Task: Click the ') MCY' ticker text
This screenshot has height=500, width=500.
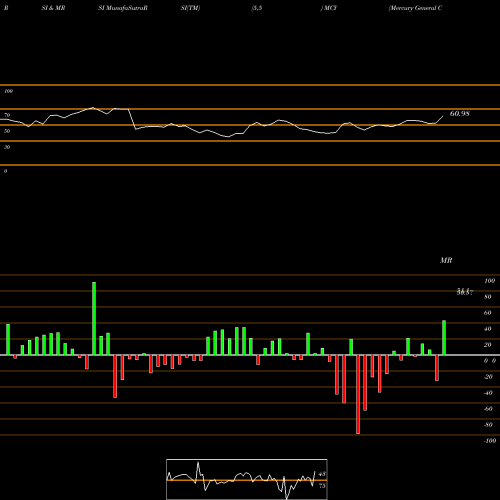Action: pos(329,8)
